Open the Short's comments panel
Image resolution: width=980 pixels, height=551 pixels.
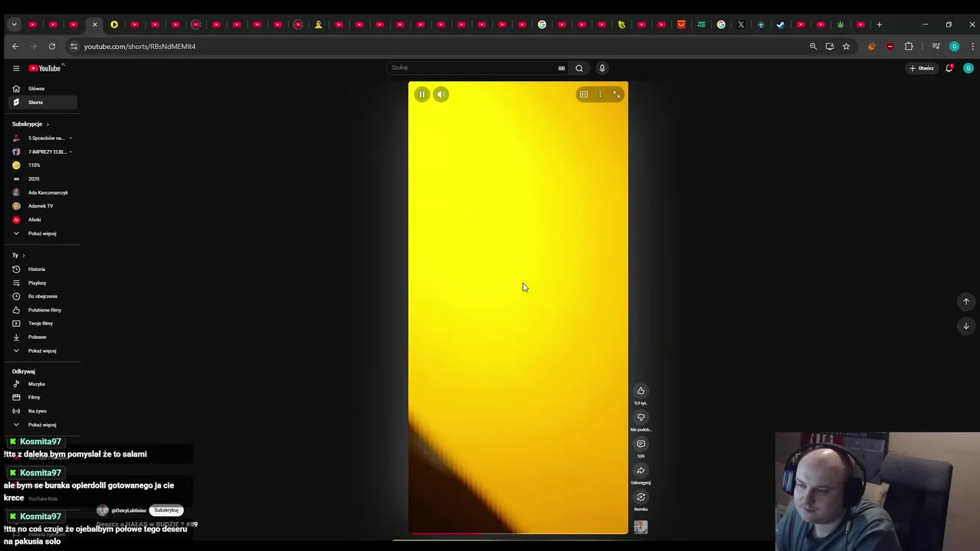(641, 444)
